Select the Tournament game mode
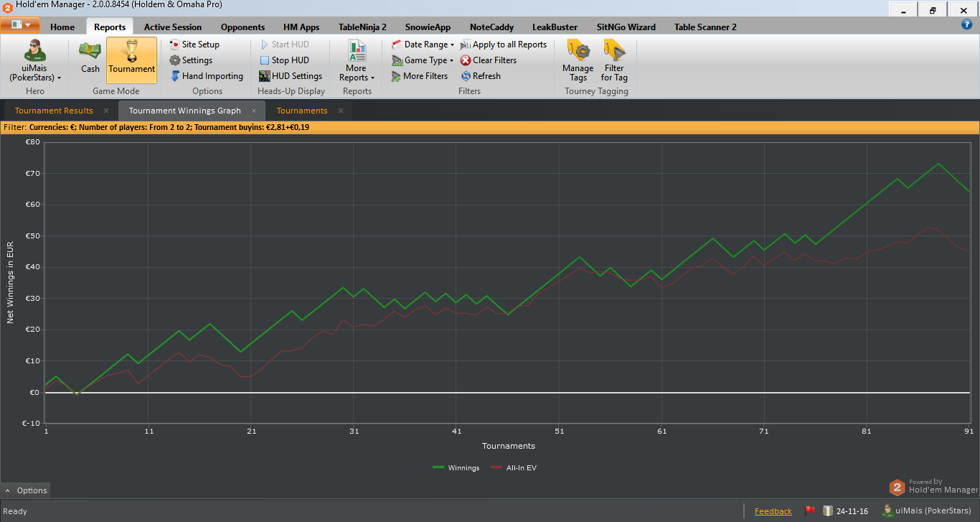This screenshot has width=980, height=522. [x=131, y=60]
